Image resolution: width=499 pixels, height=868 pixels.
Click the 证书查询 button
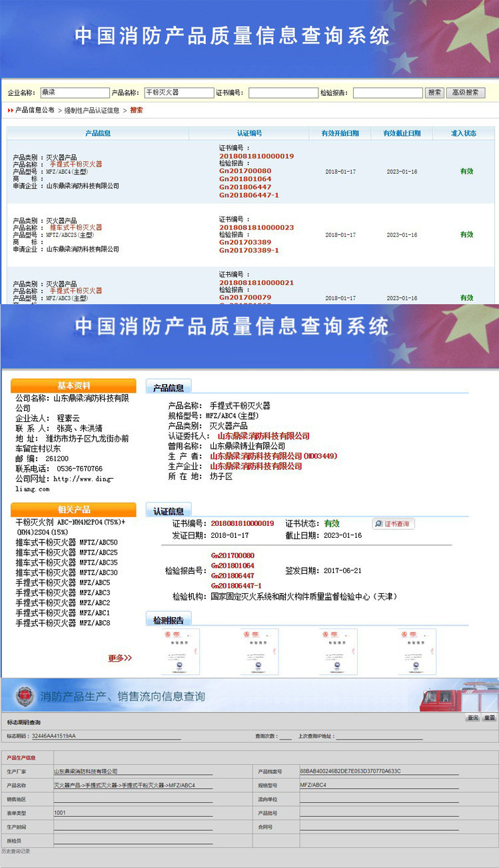pos(394,524)
